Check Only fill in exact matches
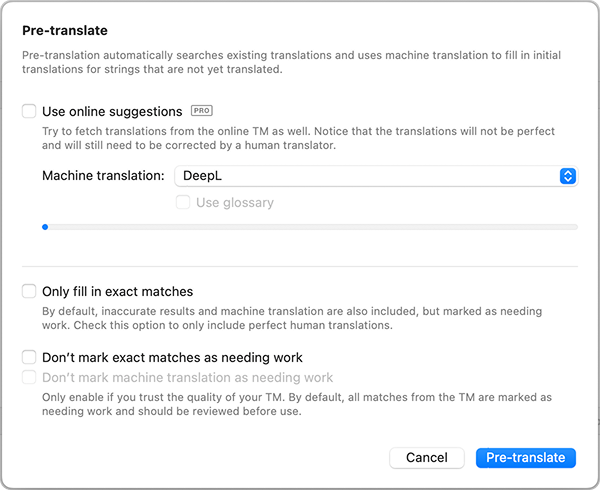The image size is (600, 490). [30, 292]
